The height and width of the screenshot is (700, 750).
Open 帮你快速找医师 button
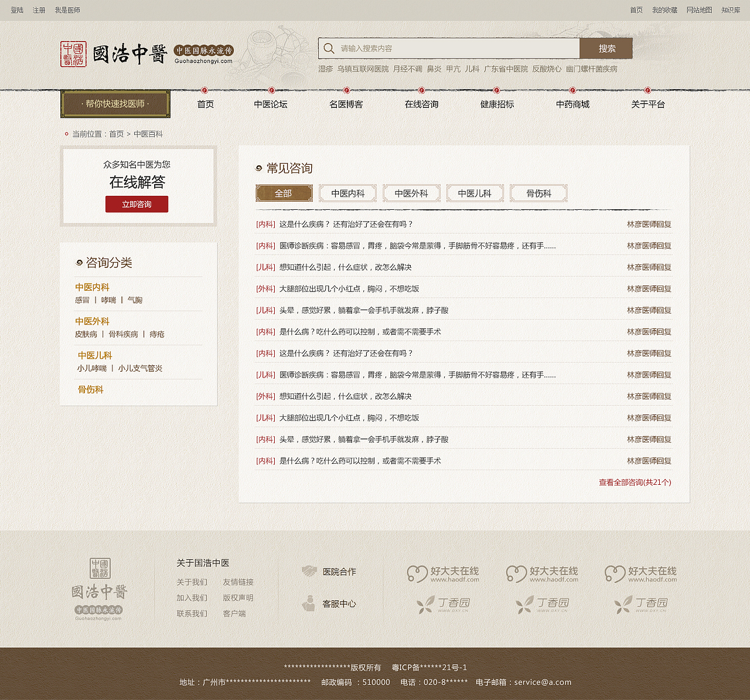coord(115,104)
